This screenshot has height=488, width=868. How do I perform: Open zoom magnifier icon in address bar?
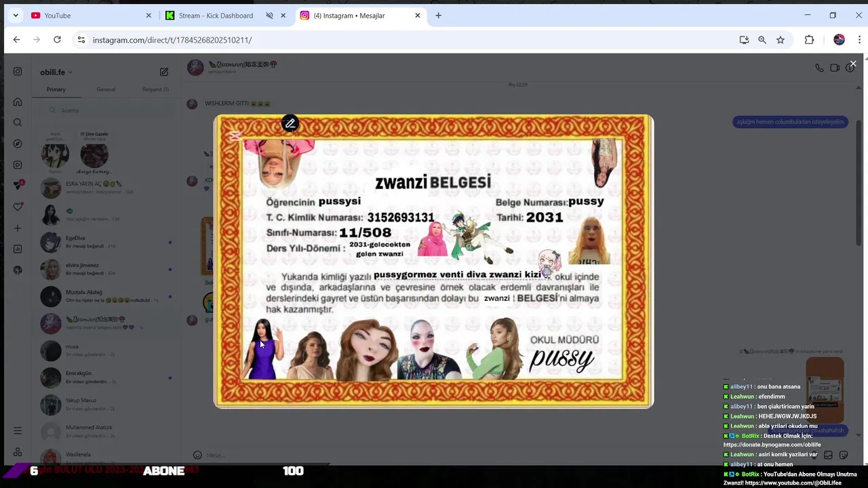tap(762, 40)
